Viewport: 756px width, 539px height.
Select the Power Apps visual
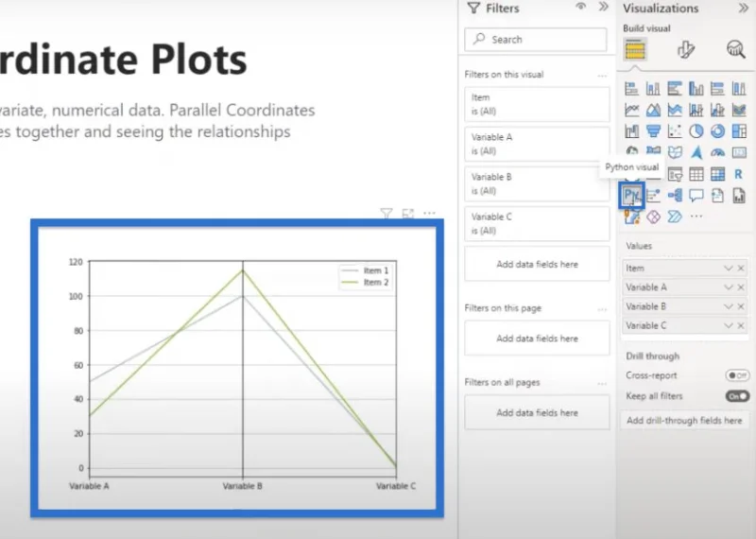pyautogui.click(x=653, y=217)
